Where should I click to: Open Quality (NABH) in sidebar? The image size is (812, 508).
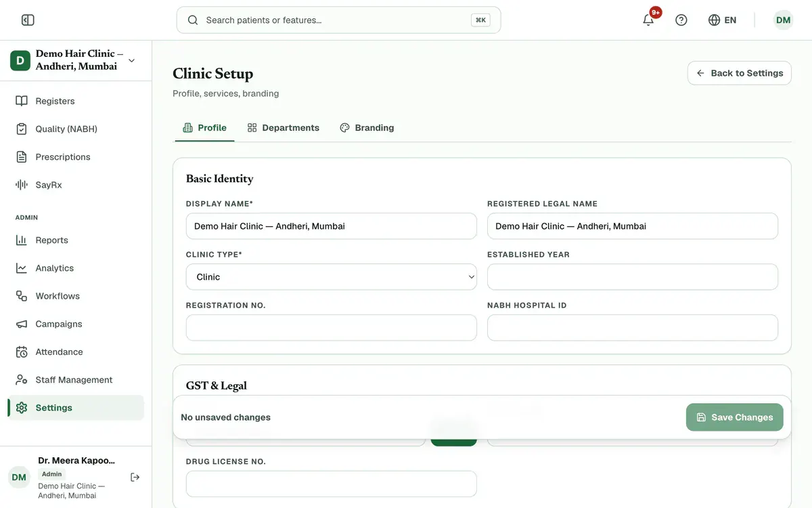click(76, 129)
